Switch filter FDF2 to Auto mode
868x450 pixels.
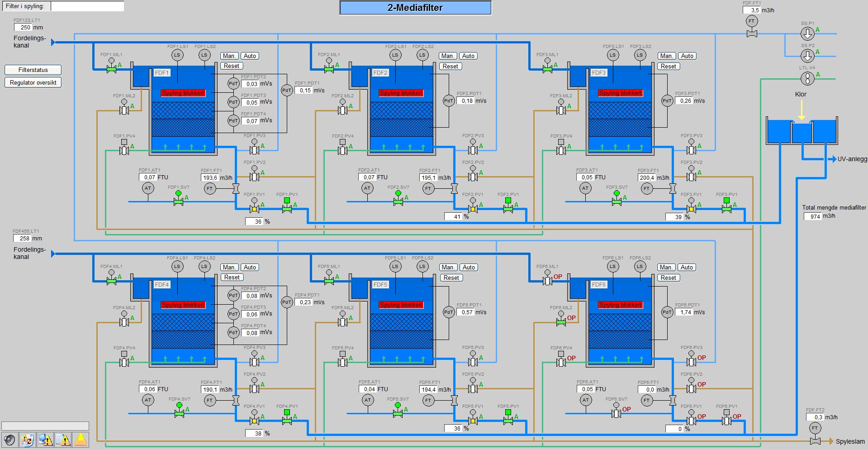(x=468, y=56)
